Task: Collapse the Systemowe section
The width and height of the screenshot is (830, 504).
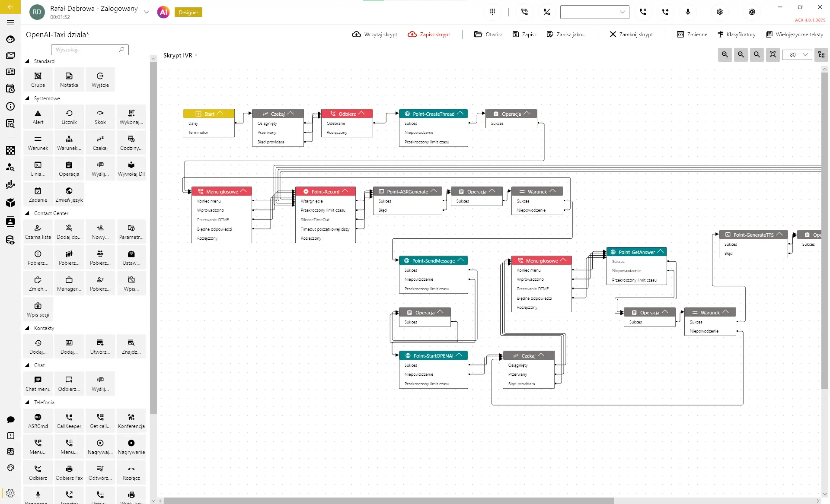Action: tap(27, 98)
